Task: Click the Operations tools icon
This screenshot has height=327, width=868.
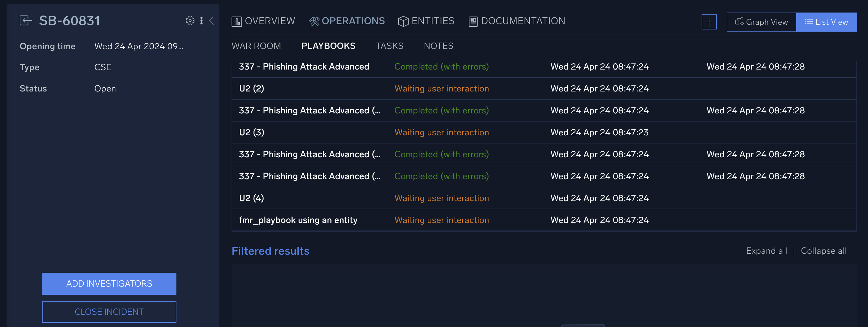Action: tap(314, 20)
